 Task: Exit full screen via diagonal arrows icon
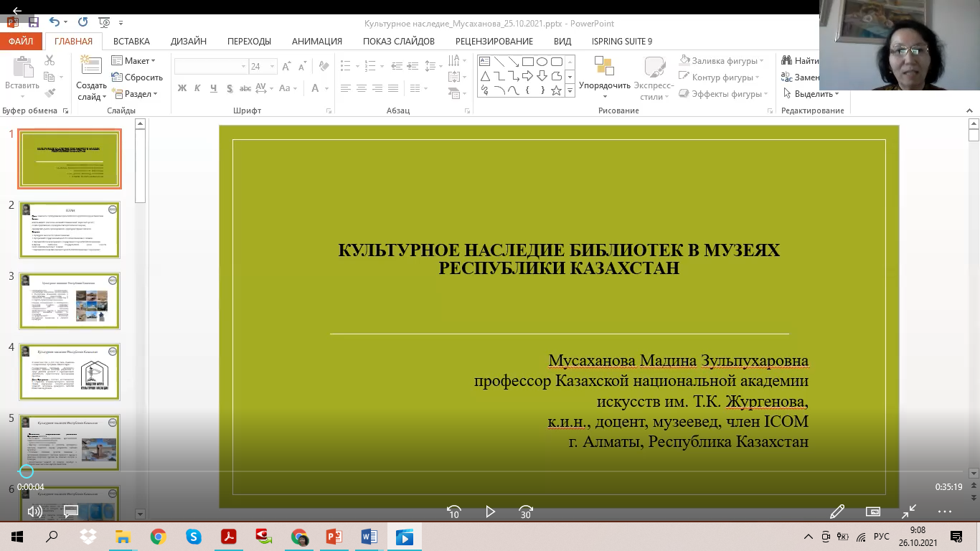(x=909, y=512)
